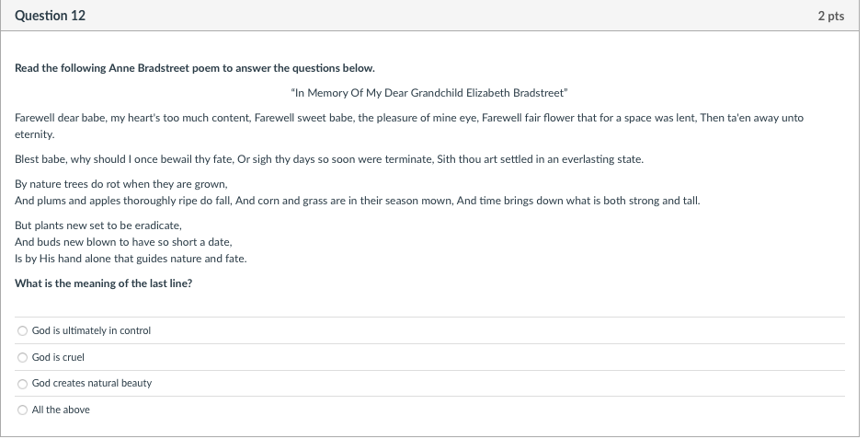The image size is (868, 439).
Task: Mark the "God creates natural beauty" radio button
Action: tap(22, 384)
